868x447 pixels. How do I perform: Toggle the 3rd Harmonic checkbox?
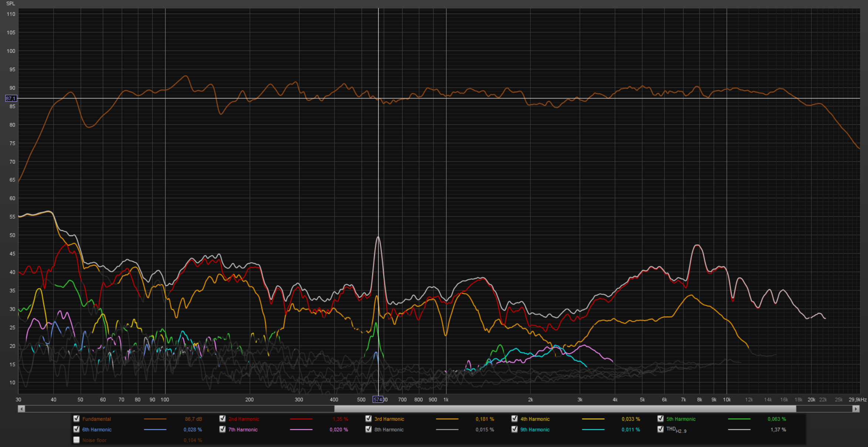pyautogui.click(x=369, y=419)
